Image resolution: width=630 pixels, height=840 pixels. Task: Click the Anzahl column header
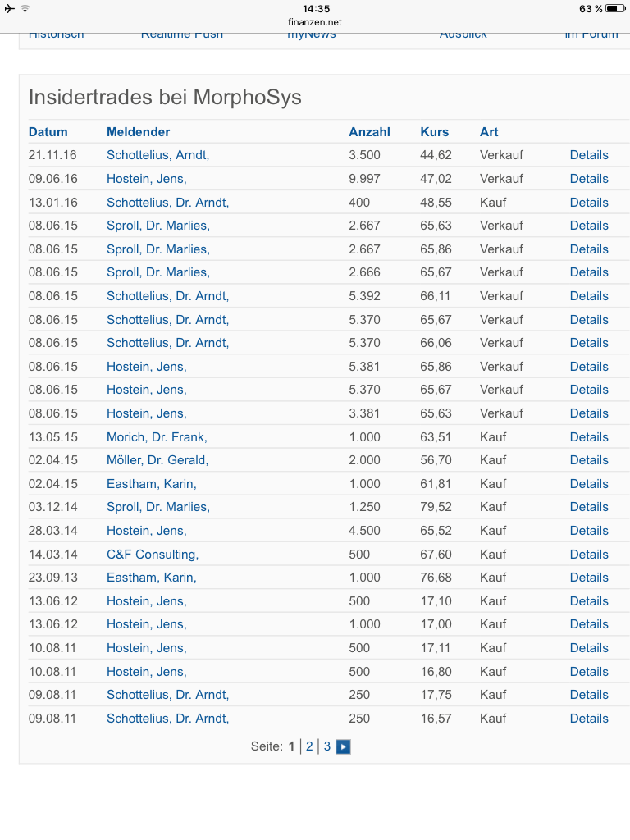pos(369,132)
